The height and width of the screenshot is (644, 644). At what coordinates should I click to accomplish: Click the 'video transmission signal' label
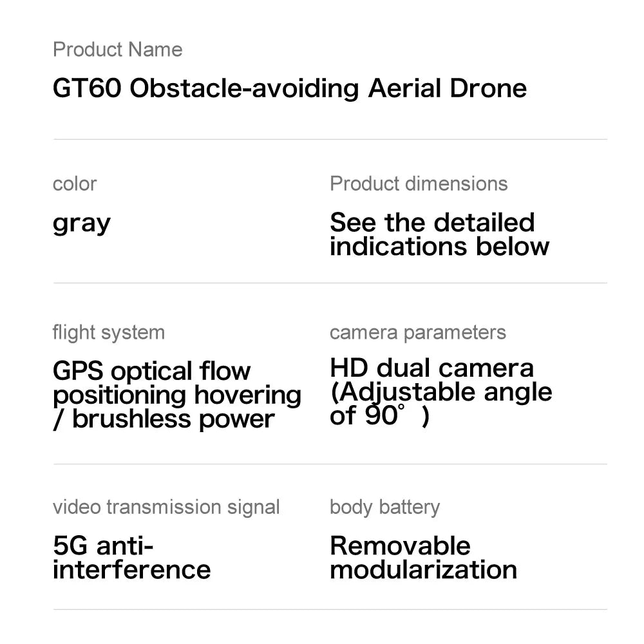point(166,507)
